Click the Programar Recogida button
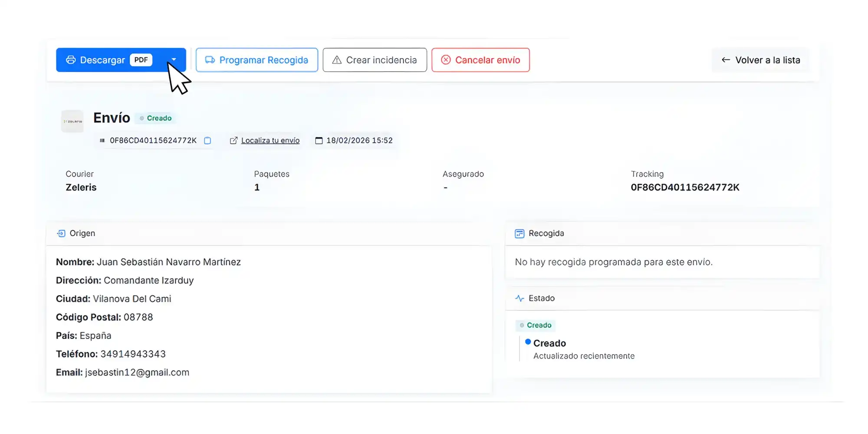This screenshot has height=434, width=868. pos(256,60)
